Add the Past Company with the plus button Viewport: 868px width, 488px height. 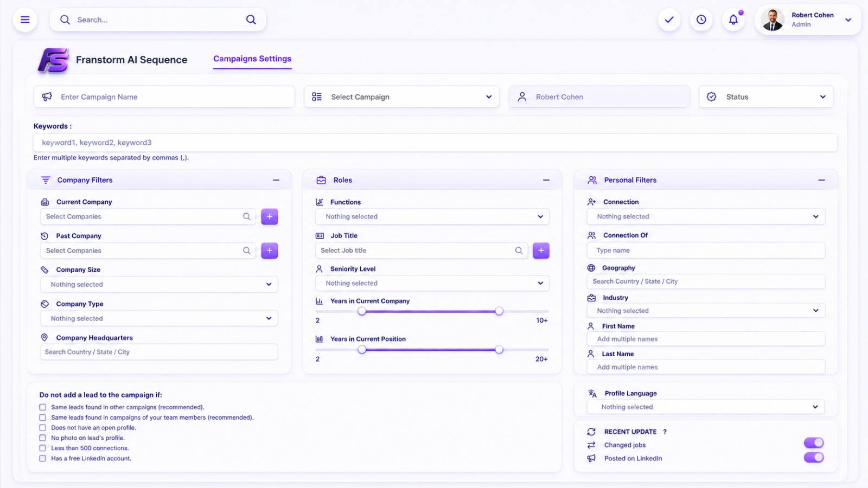tap(270, 251)
